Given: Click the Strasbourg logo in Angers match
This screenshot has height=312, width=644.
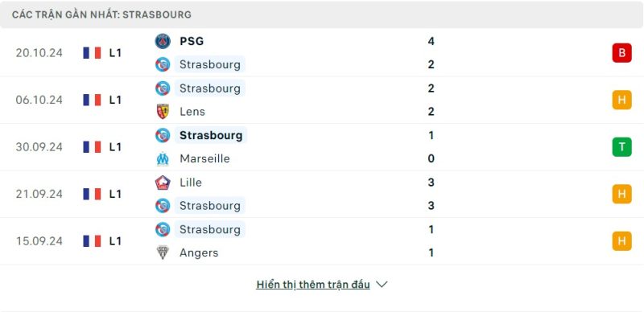Looking at the screenshot, I should click(x=163, y=229).
